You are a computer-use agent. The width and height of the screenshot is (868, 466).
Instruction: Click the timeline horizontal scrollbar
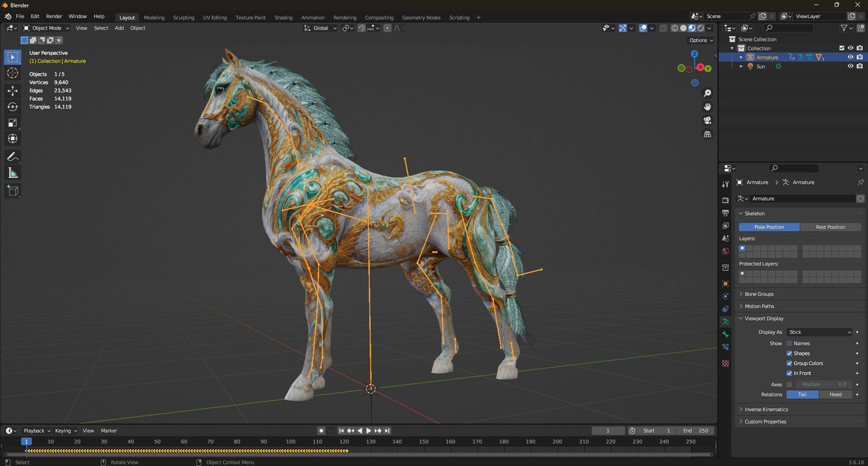359,454
